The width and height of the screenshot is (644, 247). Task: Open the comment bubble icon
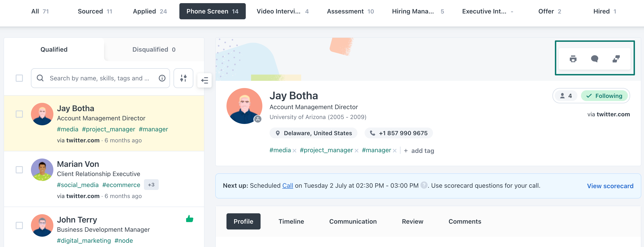coord(594,59)
